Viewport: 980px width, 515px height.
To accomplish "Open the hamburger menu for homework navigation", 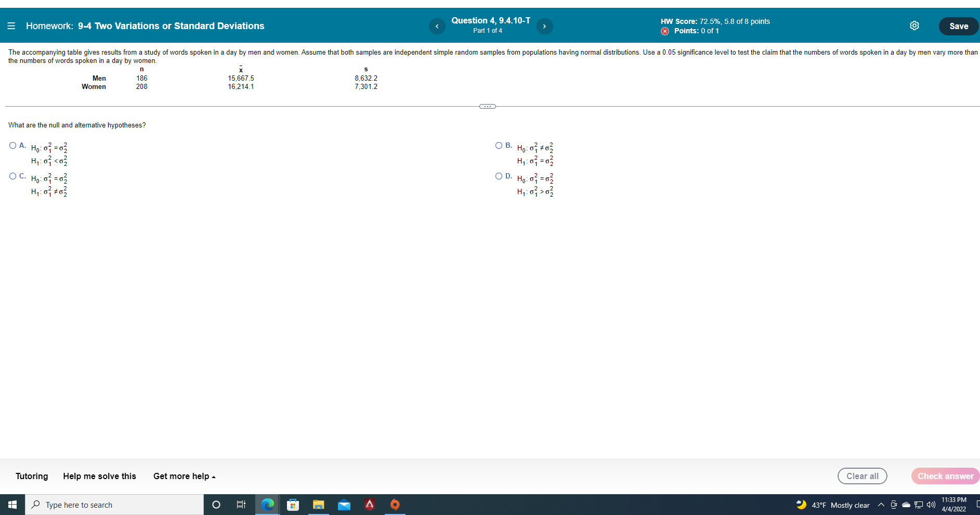I will point(11,25).
